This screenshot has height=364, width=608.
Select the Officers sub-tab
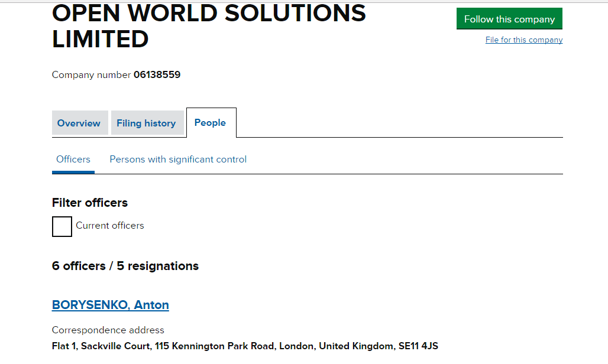(x=73, y=160)
